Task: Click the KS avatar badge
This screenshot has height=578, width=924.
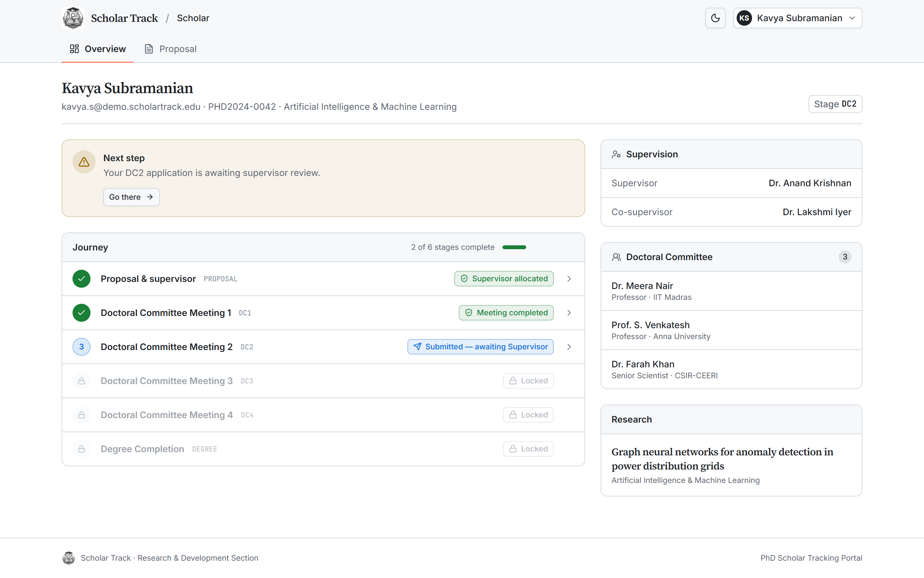Action: coord(744,18)
